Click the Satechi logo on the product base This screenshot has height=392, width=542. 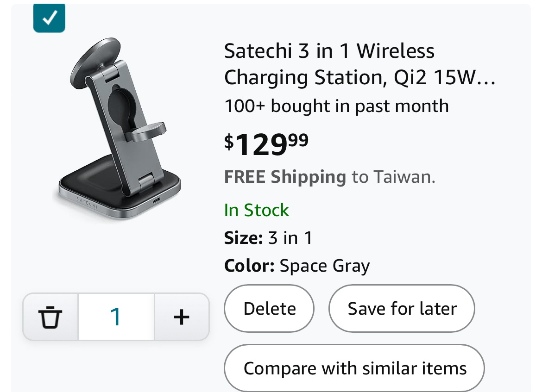point(87,203)
